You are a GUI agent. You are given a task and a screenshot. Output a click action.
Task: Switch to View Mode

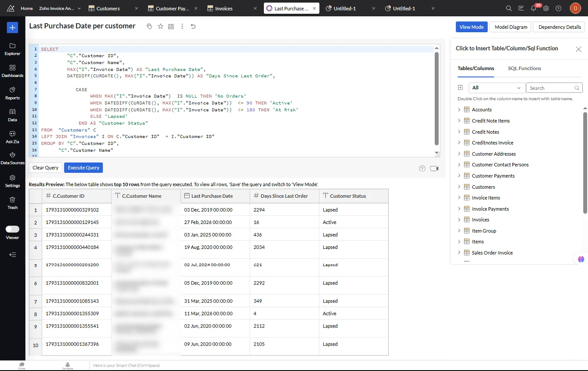click(x=472, y=27)
